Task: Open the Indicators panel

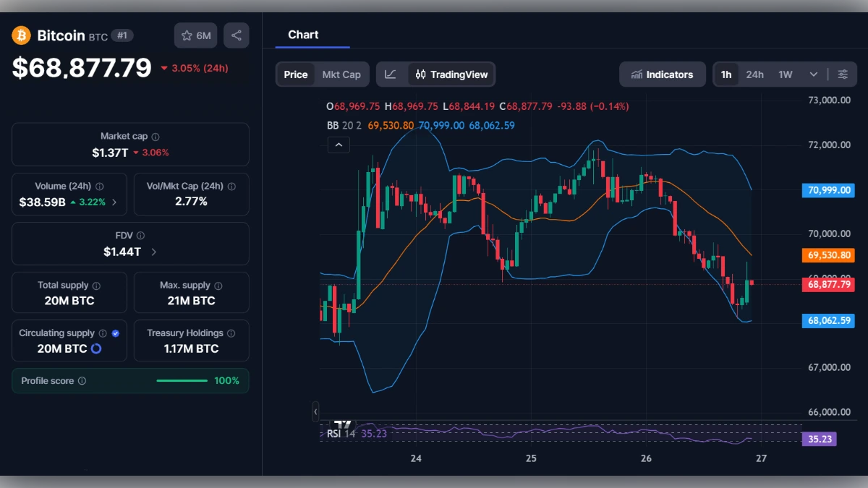Action: [662, 74]
